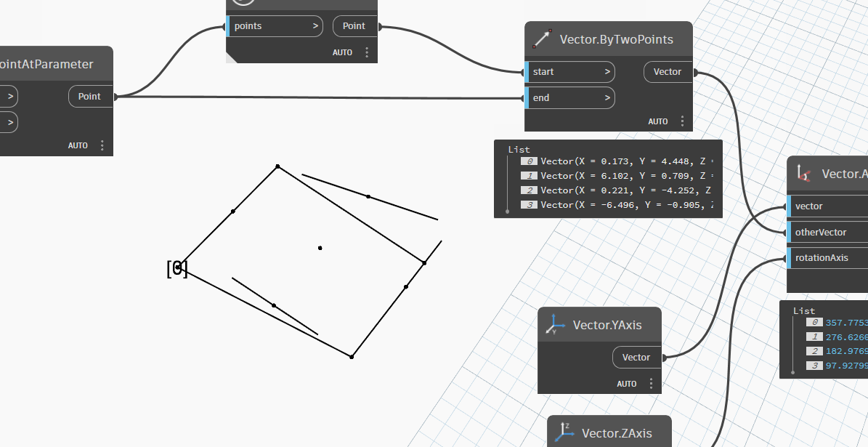Click AUTO lacing on the points node

343,52
